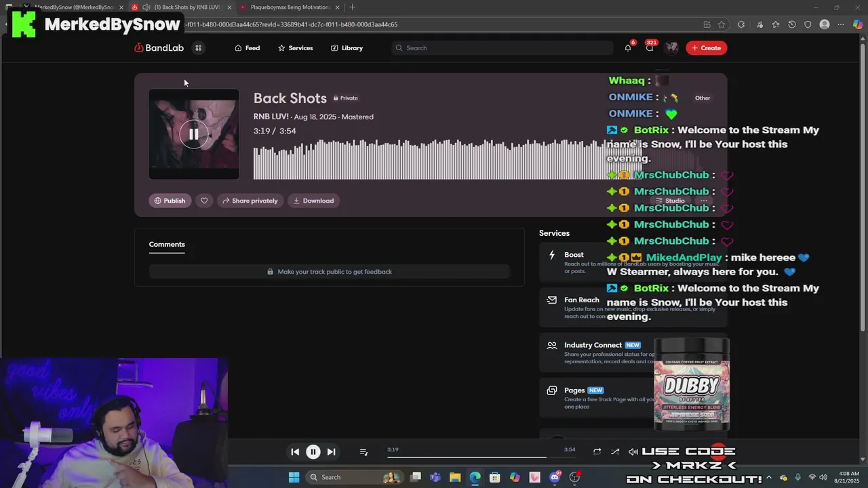The image size is (868, 488).
Task: Go to the Feed page
Action: click(247, 48)
